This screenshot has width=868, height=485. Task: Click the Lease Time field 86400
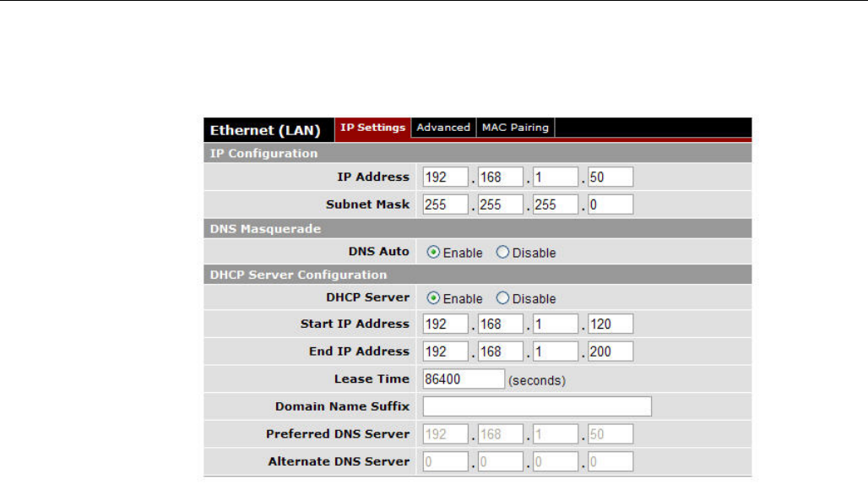coord(464,379)
